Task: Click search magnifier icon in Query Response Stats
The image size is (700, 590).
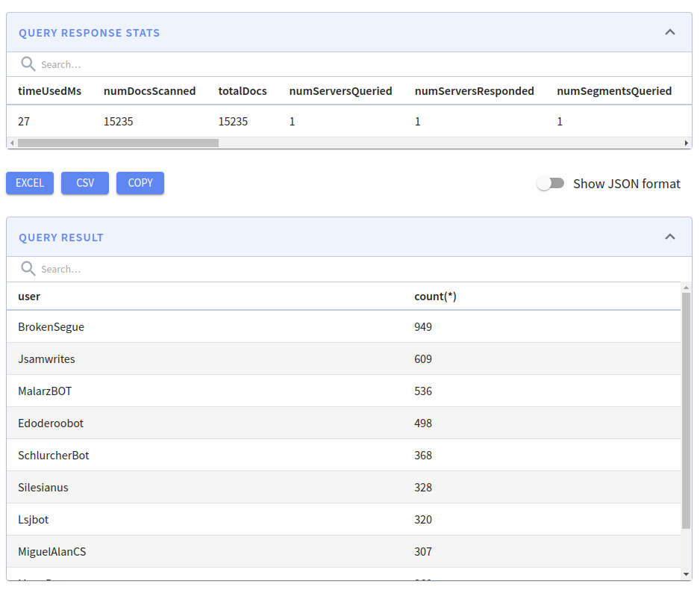Action: click(28, 64)
